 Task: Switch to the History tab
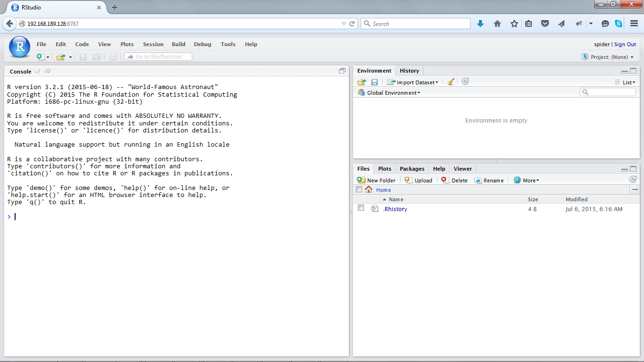409,71
